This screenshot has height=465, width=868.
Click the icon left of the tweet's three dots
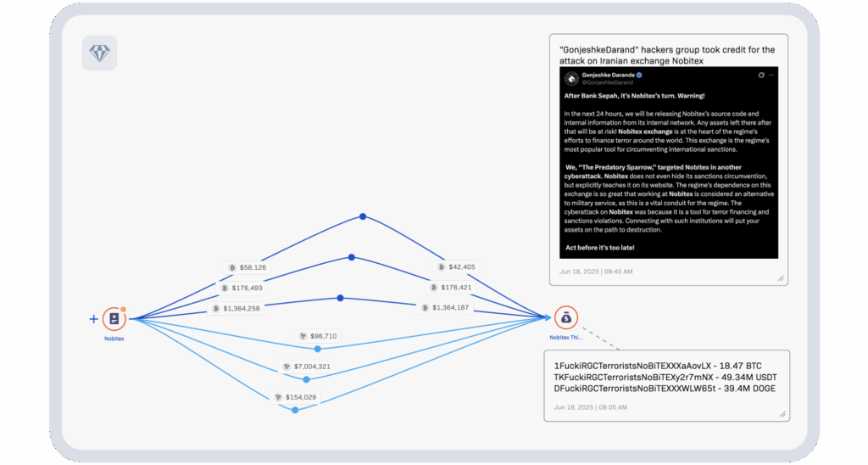coord(761,75)
